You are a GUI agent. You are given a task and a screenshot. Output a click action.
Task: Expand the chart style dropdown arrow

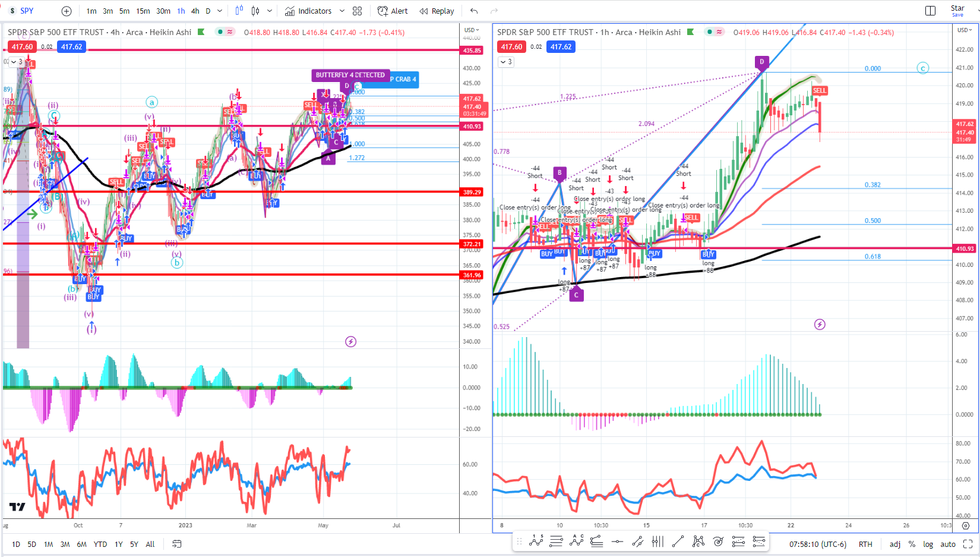point(270,11)
